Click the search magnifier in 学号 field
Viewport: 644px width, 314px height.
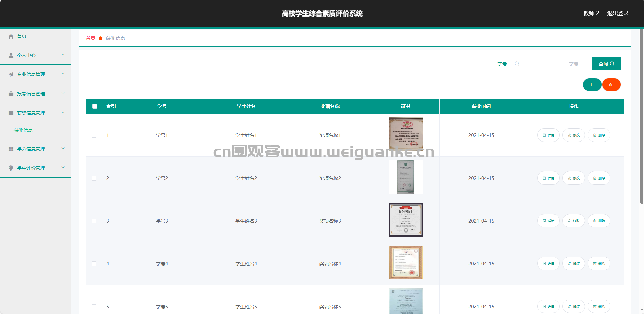point(517,64)
